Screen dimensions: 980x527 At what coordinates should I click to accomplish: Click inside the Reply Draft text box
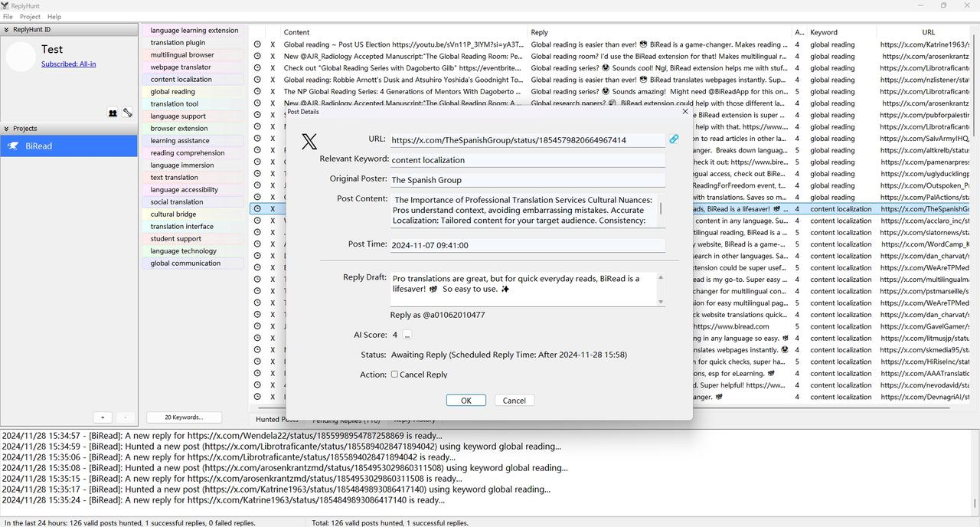pyautogui.click(x=524, y=289)
